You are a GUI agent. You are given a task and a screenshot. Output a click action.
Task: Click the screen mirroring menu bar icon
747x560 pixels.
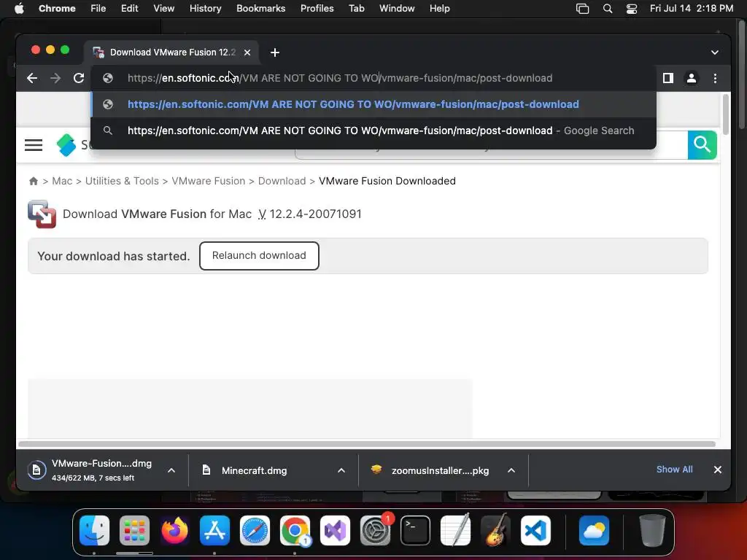click(x=582, y=9)
